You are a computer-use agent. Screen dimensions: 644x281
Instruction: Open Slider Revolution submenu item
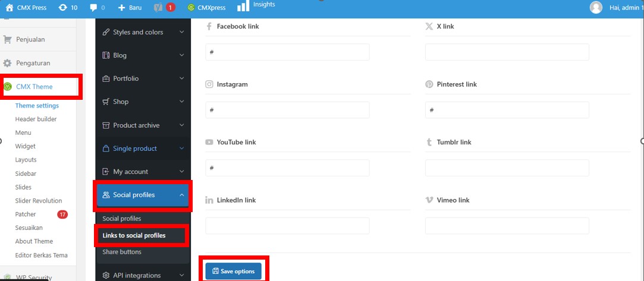pyautogui.click(x=39, y=201)
